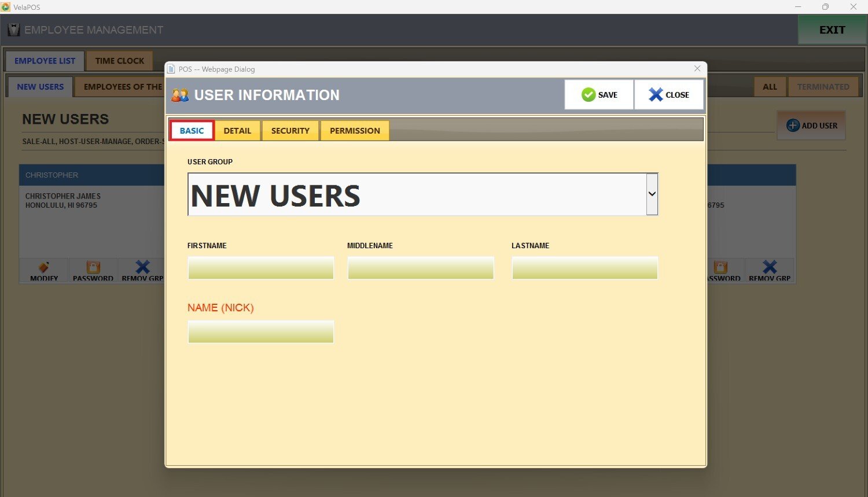The width and height of the screenshot is (868, 497).
Task: Click the Firstname input field
Action: click(260, 268)
